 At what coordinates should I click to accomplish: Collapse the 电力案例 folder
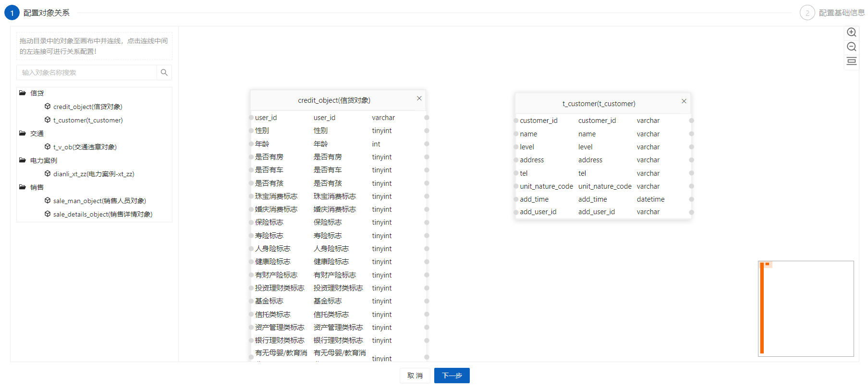click(x=23, y=160)
